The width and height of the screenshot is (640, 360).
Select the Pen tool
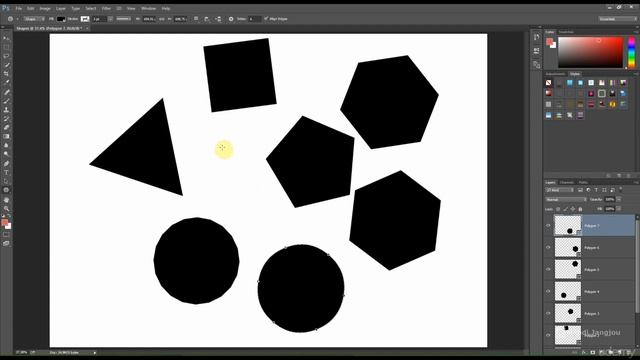(6, 163)
